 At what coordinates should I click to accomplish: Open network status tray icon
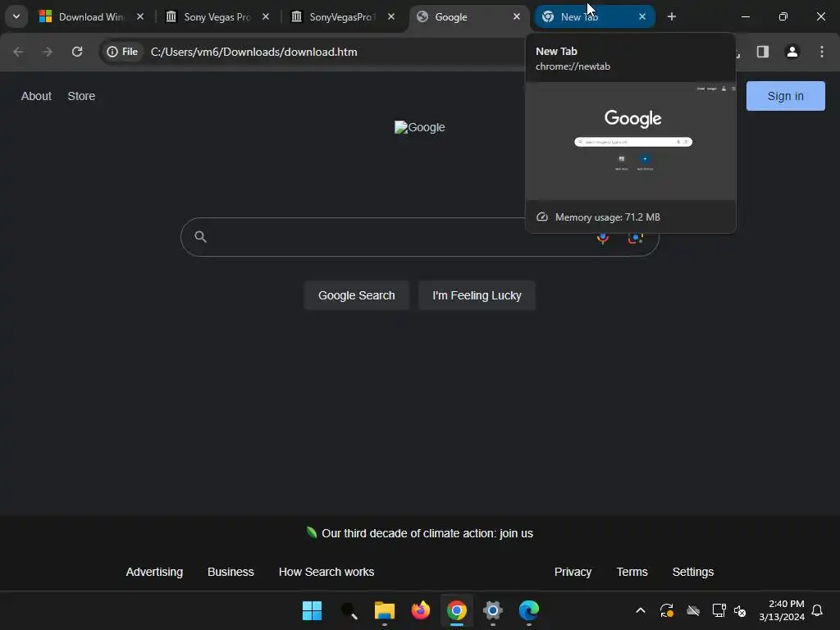click(x=719, y=610)
